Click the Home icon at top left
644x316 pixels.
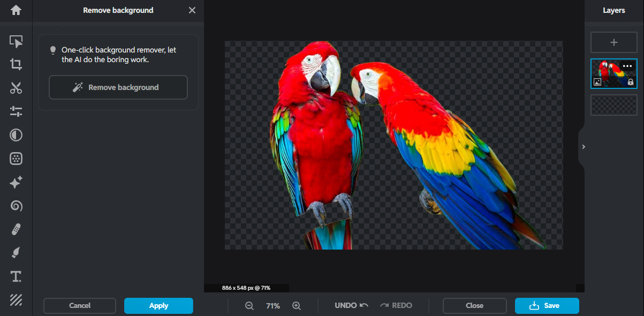(16, 9)
